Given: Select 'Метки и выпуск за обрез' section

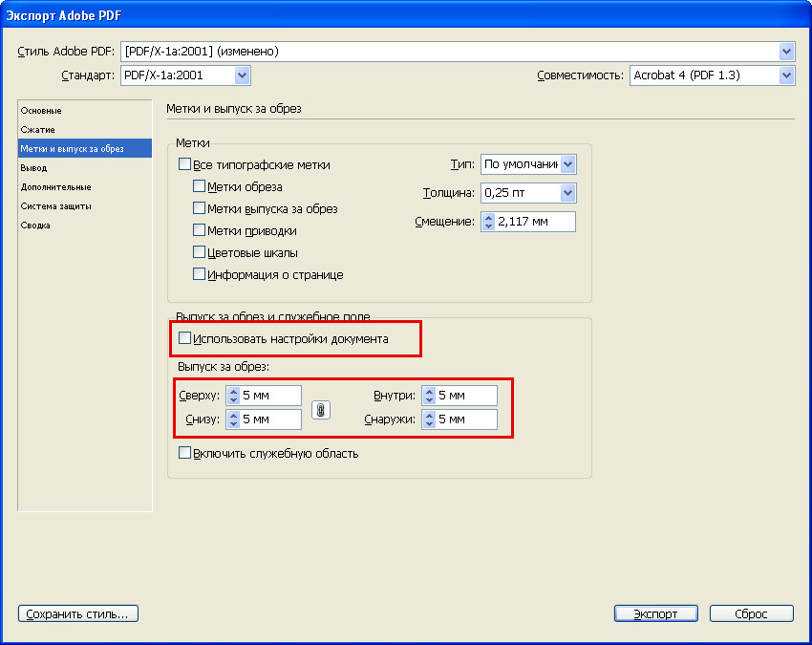Looking at the screenshot, I should click(x=85, y=149).
